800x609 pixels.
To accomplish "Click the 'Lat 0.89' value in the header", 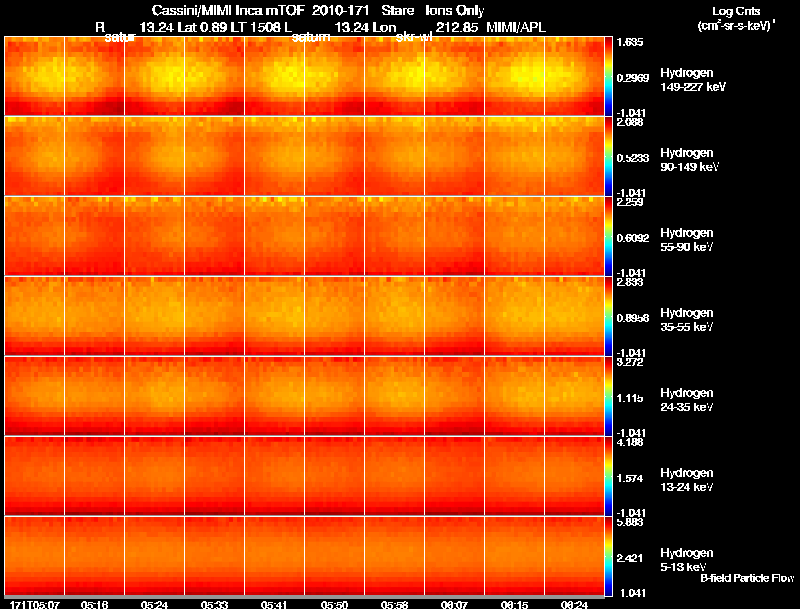I will tap(202, 27).
